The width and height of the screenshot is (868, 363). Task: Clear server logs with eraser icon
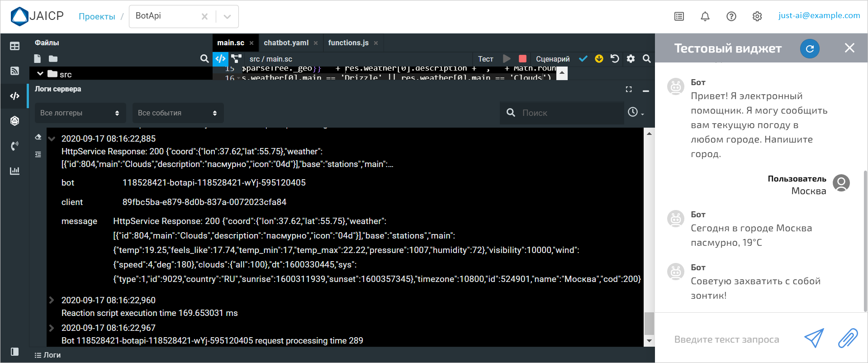[x=38, y=137]
